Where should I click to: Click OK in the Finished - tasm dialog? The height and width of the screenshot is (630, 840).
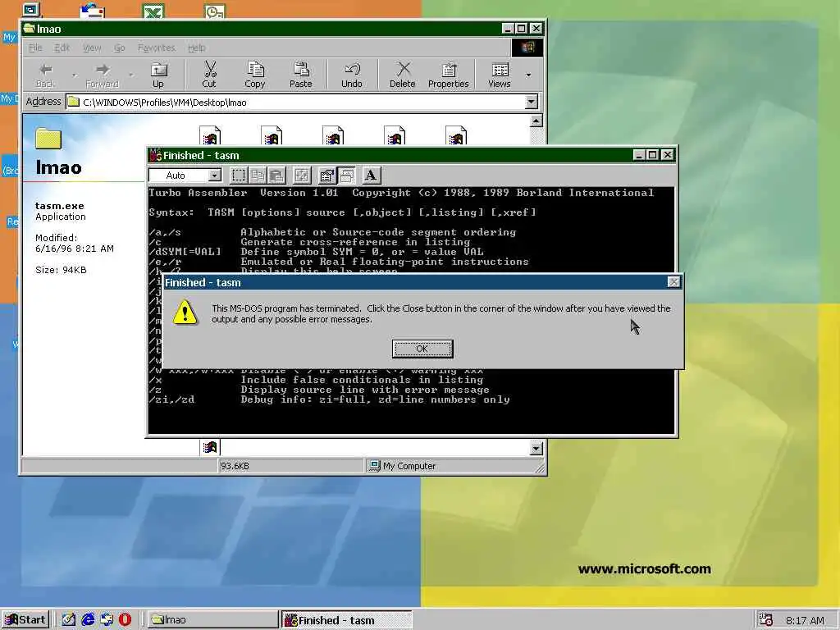[422, 349]
